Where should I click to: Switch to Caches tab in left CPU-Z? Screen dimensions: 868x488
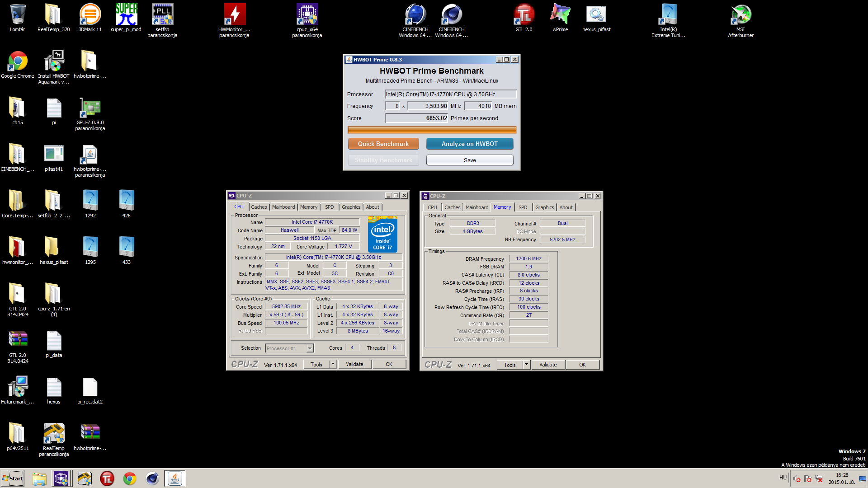[259, 207]
